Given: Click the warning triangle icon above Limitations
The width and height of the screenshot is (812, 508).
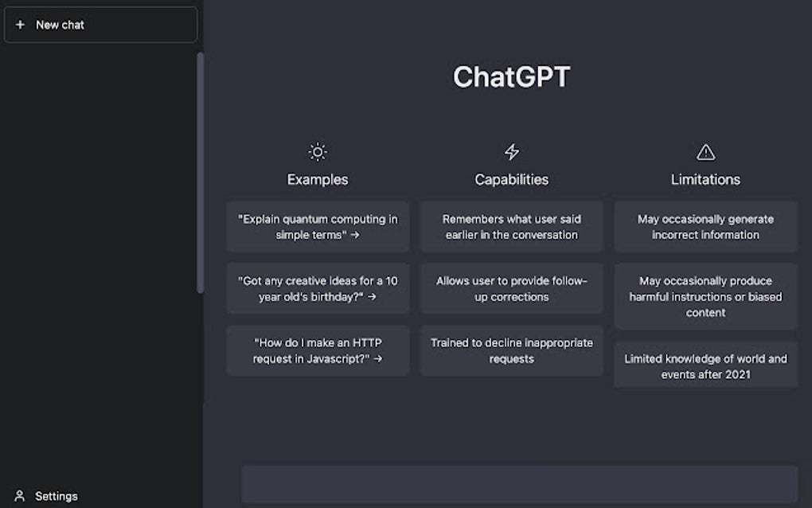Looking at the screenshot, I should 705,150.
